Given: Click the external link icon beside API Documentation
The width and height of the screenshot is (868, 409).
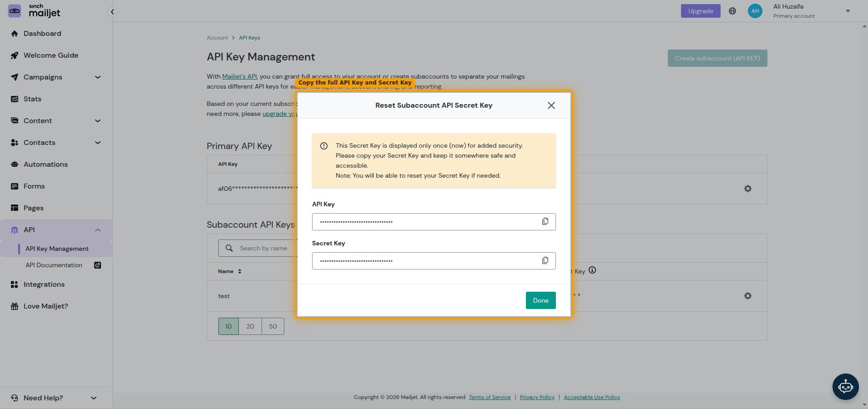Looking at the screenshot, I should 97,265.
